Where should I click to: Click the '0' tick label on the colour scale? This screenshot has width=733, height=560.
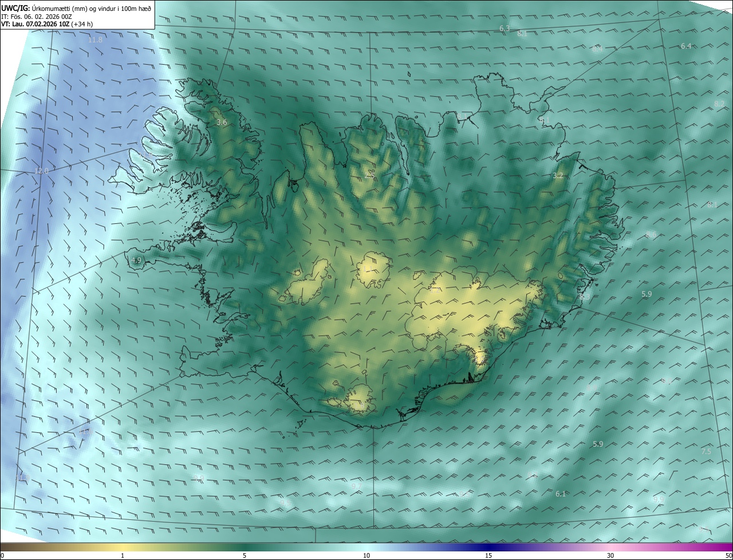pos(2,556)
